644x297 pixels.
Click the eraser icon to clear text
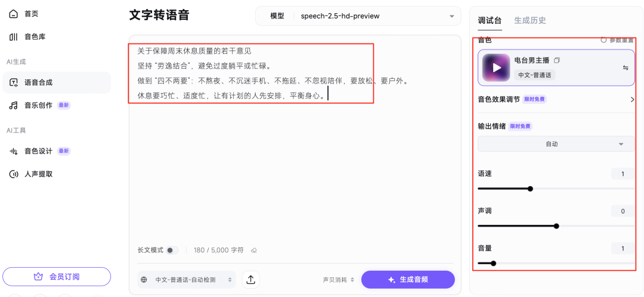click(254, 250)
